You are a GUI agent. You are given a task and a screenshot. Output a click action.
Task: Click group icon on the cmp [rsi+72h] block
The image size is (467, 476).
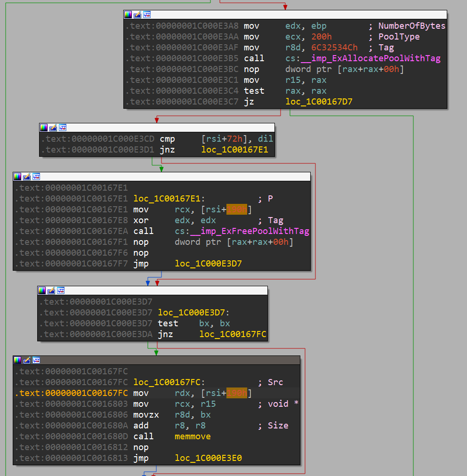63,128
